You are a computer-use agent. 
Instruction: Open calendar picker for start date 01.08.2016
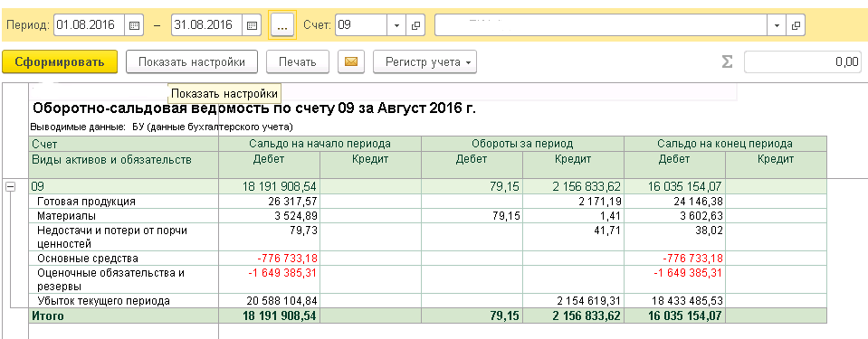pyautogui.click(x=134, y=25)
